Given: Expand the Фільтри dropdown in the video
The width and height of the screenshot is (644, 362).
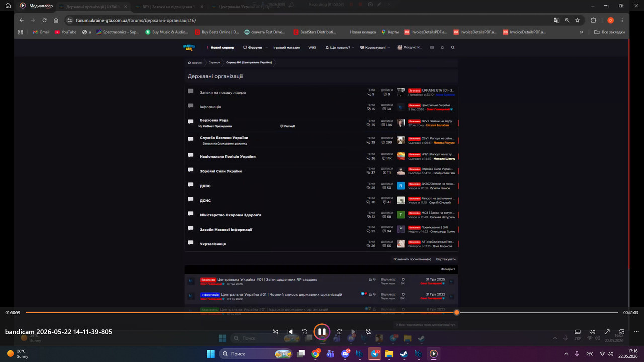Looking at the screenshot, I should pos(448,269).
